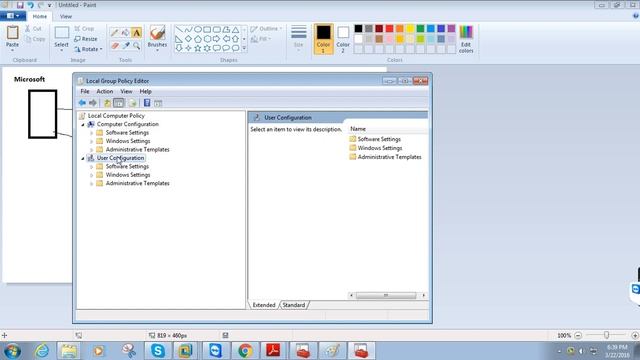
Task: Click the horizontal scrollbar in the details pane
Action: [x=386, y=295]
